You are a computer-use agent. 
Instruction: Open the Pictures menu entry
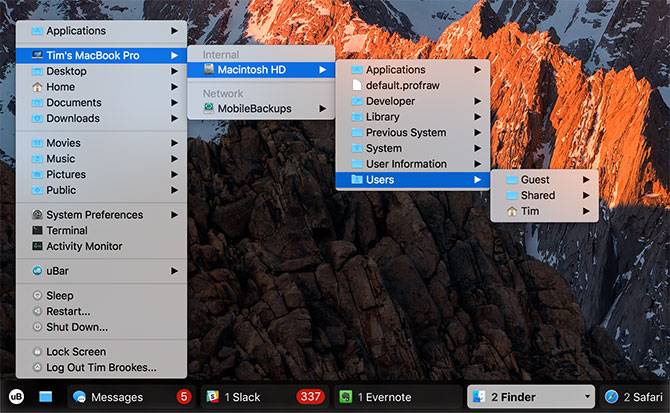click(x=102, y=175)
